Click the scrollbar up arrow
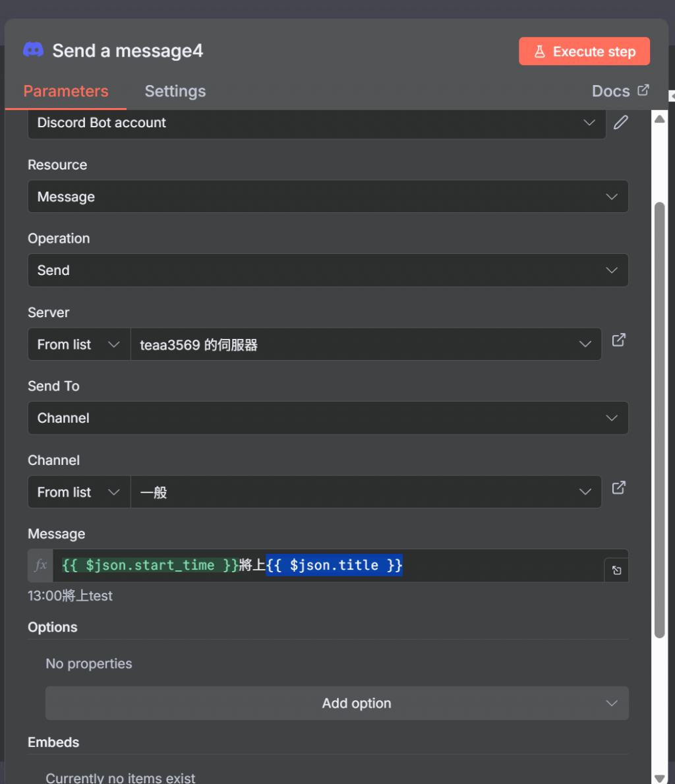 (659, 119)
